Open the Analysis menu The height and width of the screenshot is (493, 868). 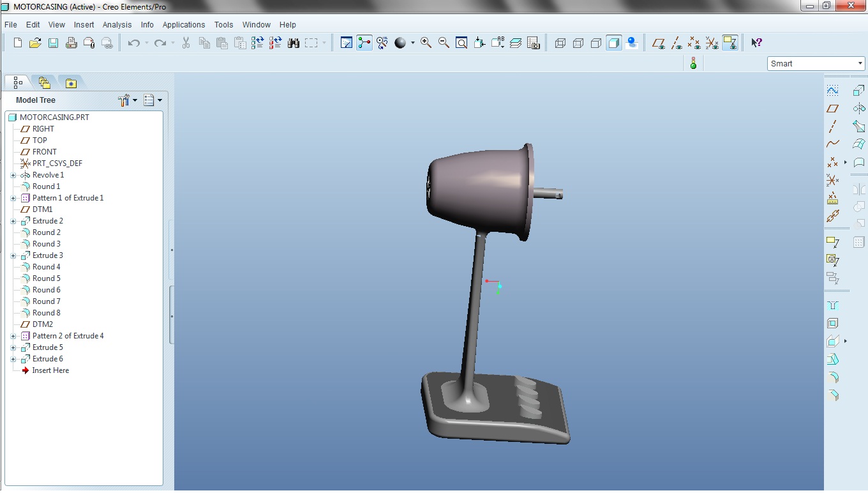pos(117,24)
